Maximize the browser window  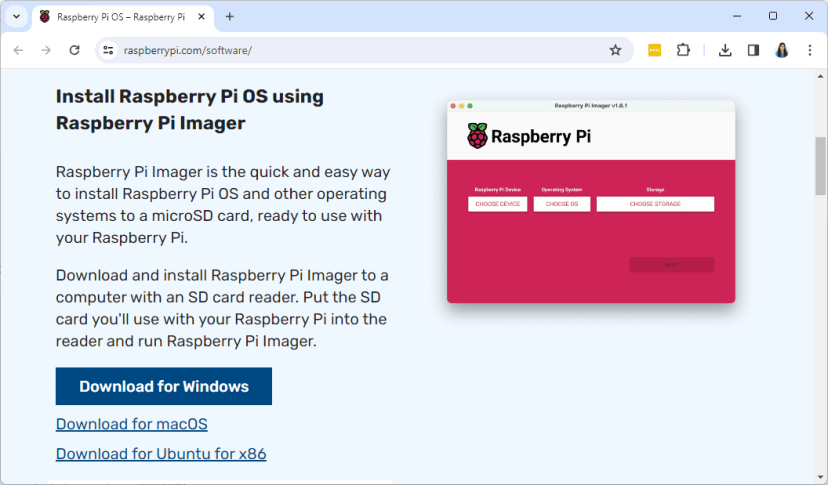pyautogui.click(x=773, y=16)
